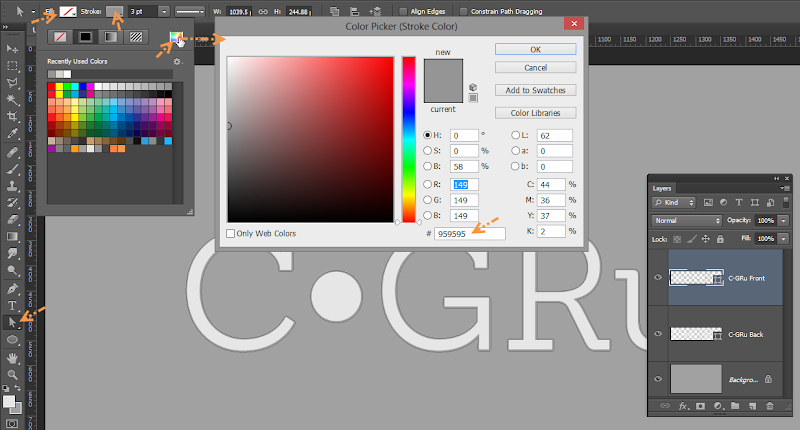Open Color Libraries
The image size is (800, 430).
[535, 113]
